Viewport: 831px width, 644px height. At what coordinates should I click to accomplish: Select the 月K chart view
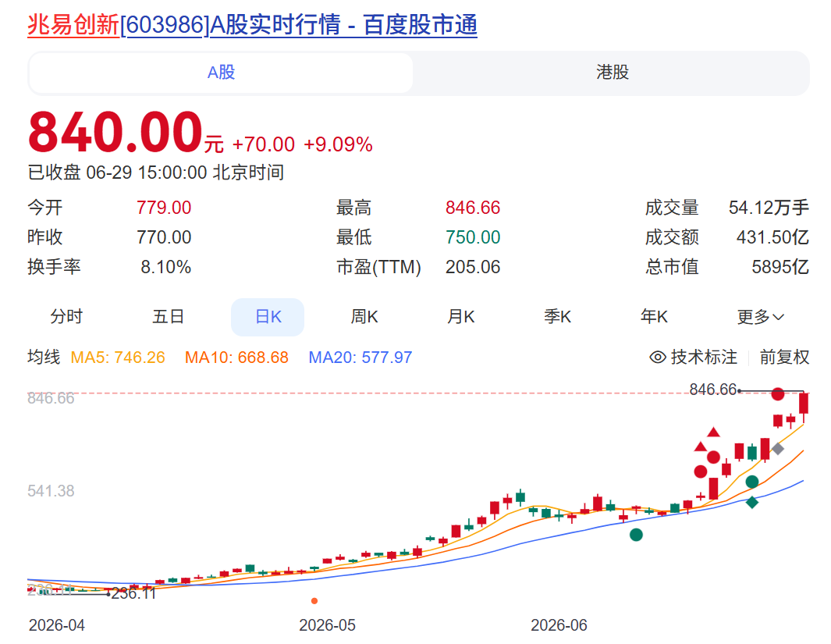coord(460,316)
